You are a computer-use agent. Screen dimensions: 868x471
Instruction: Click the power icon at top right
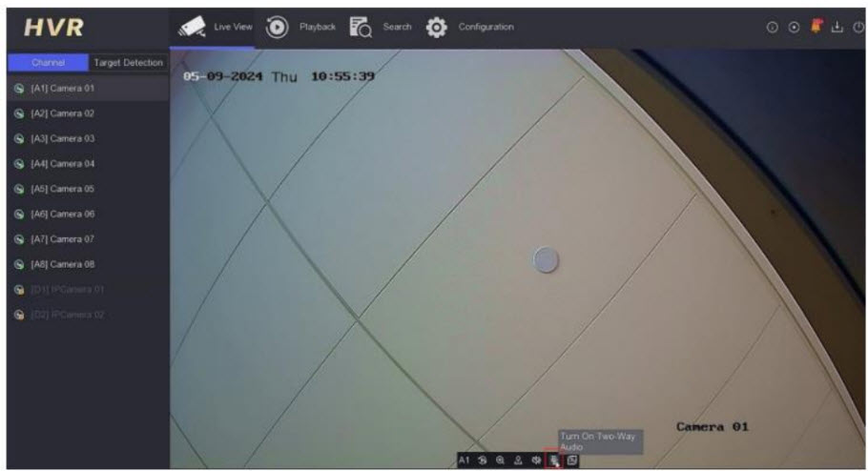[x=858, y=27]
